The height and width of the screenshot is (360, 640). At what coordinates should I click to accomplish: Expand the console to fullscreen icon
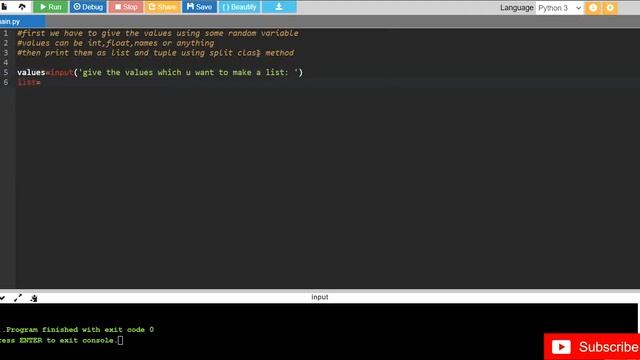18,298
